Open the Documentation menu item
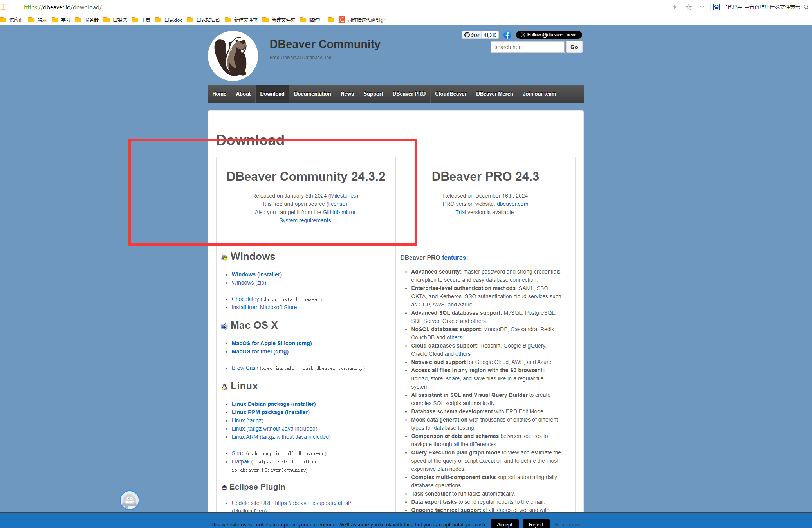 tap(312, 94)
